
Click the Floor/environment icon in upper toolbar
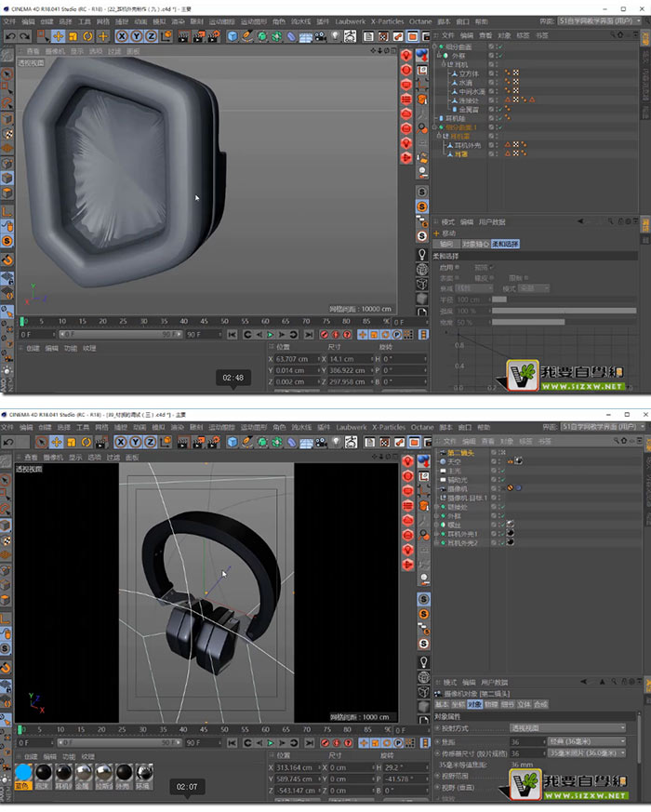[306, 36]
